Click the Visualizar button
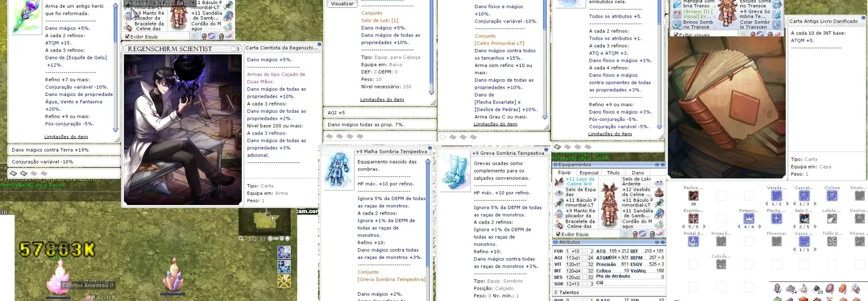 [x=342, y=4]
